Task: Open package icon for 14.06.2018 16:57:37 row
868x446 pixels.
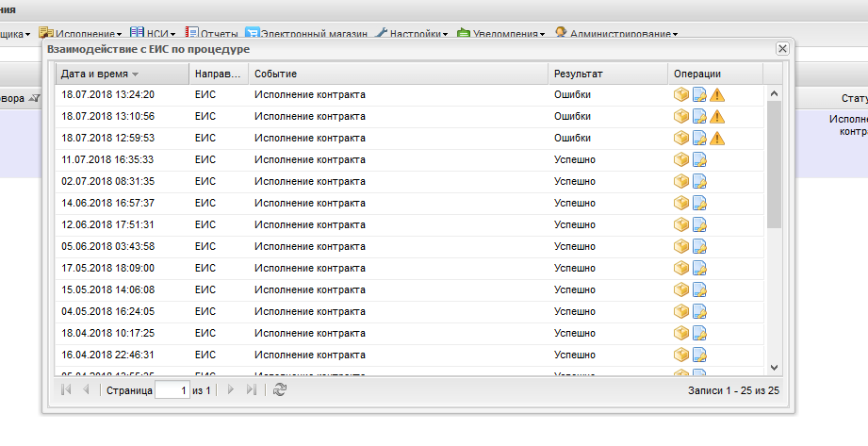Action: tap(680, 203)
